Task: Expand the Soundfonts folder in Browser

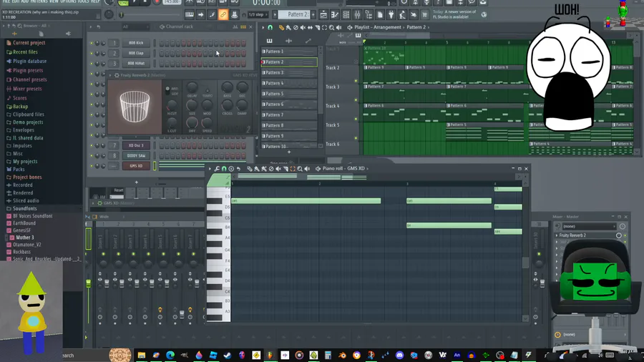Action: coord(24,208)
